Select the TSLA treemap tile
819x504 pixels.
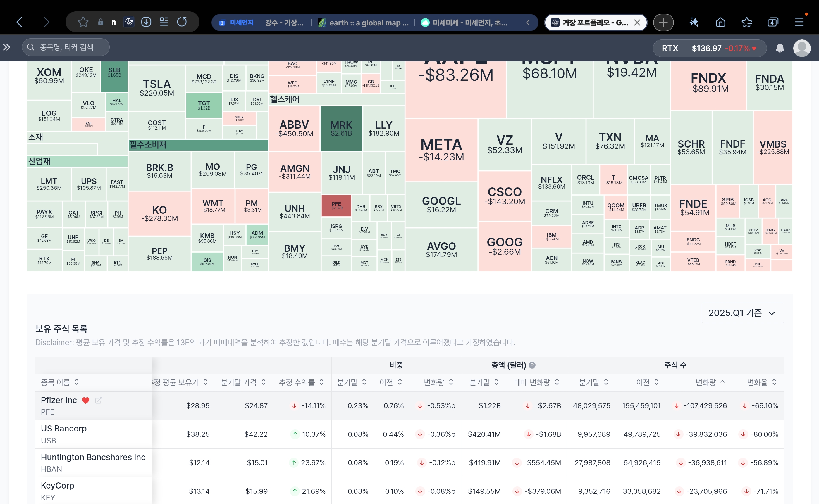point(157,88)
